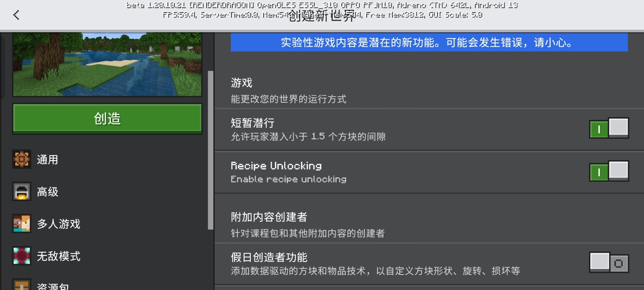Click the 资源包 chest icon
The width and height of the screenshot is (644, 290).
(x=21, y=284)
